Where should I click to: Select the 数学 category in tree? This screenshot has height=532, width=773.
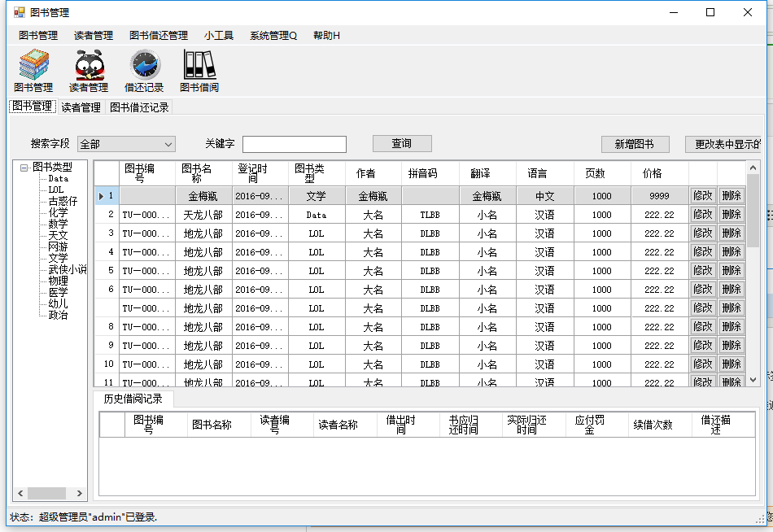click(x=58, y=224)
